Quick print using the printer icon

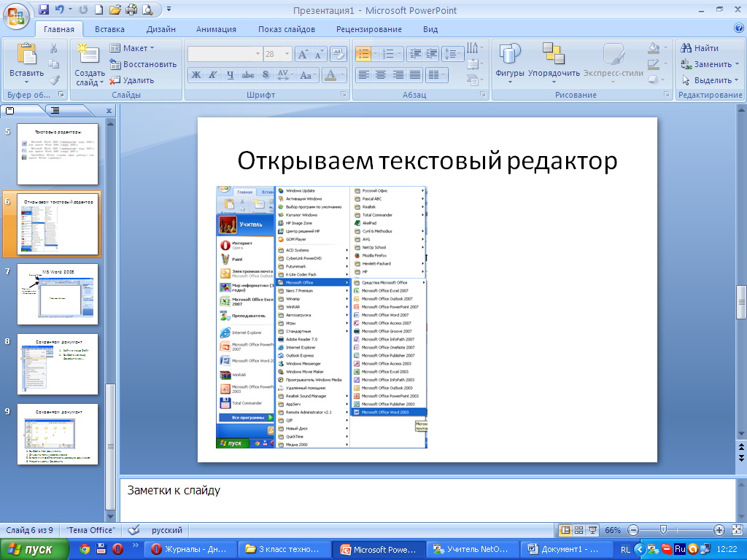131,9
